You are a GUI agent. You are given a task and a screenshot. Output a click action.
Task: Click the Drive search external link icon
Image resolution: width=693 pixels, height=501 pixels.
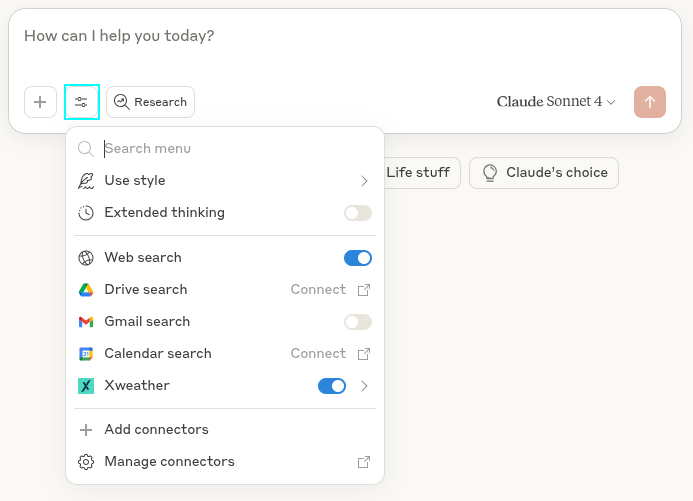click(x=364, y=290)
